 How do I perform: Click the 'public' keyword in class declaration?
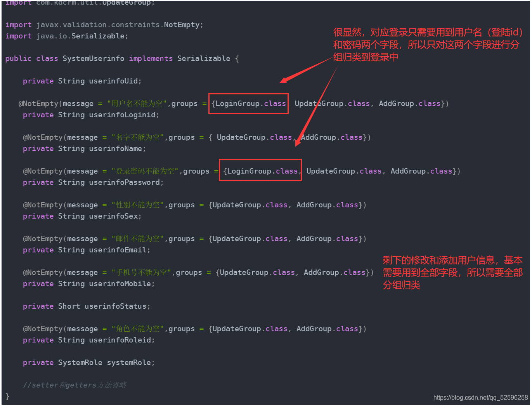click(x=18, y=59)
